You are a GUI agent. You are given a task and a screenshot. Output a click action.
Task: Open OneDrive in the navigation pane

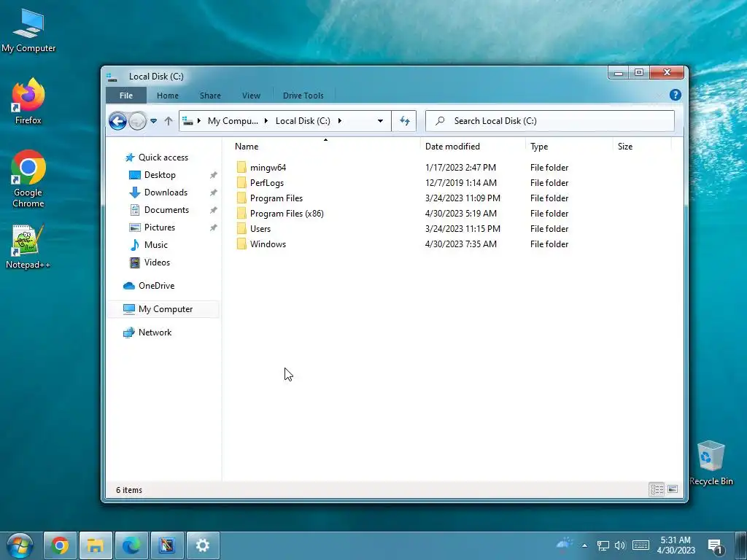click(x=156, y=286)
